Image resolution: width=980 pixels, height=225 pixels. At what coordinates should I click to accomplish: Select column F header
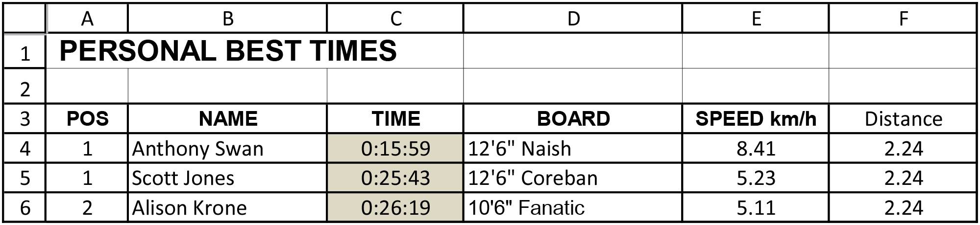pyautogui.click(x=903, y=18)
